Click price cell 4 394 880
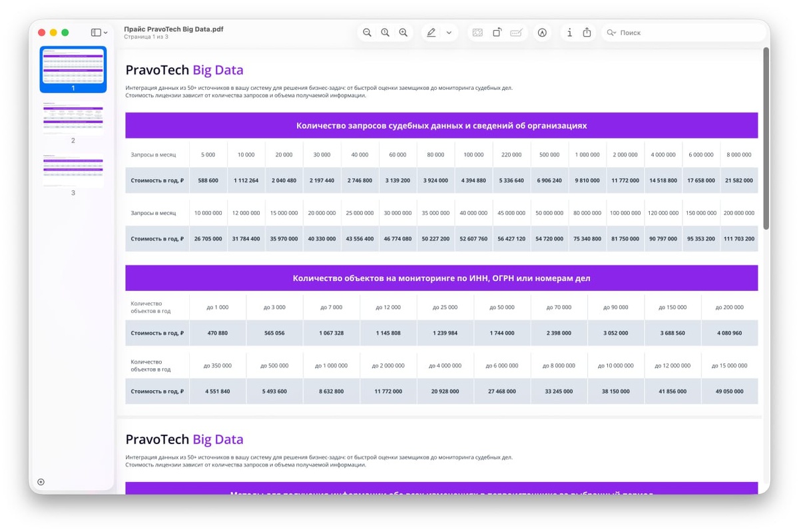 pos(473,180)
